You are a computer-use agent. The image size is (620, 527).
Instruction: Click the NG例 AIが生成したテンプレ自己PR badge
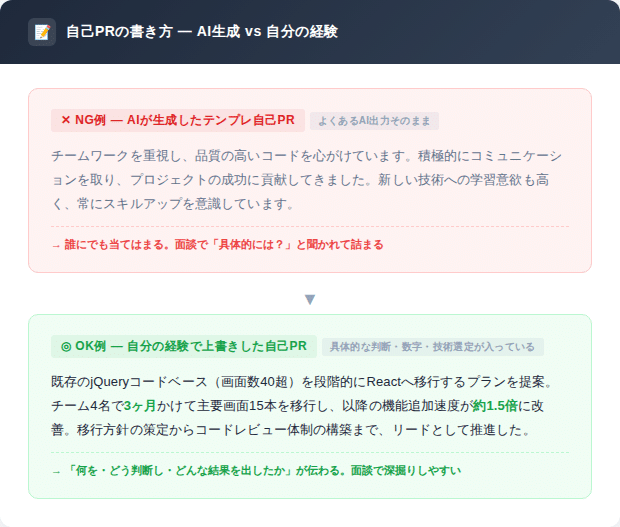coord(177,120)
